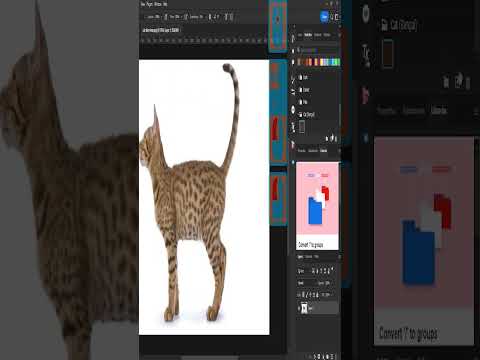The image size is (480, 360).
Task: Delete swatch trash icon in Swatches panel
Action: coord(336,138)
